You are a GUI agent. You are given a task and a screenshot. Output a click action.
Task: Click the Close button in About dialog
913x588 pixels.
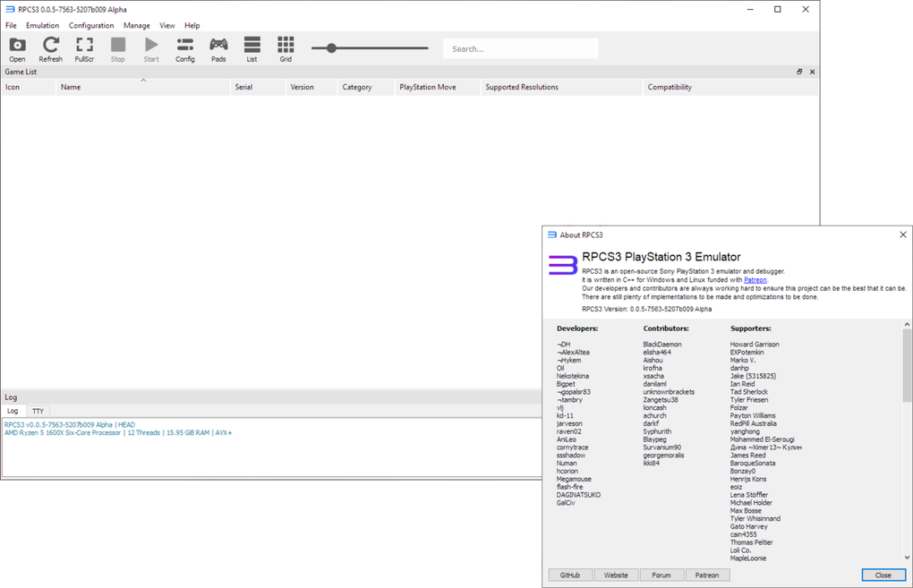[x=883, y=575]
